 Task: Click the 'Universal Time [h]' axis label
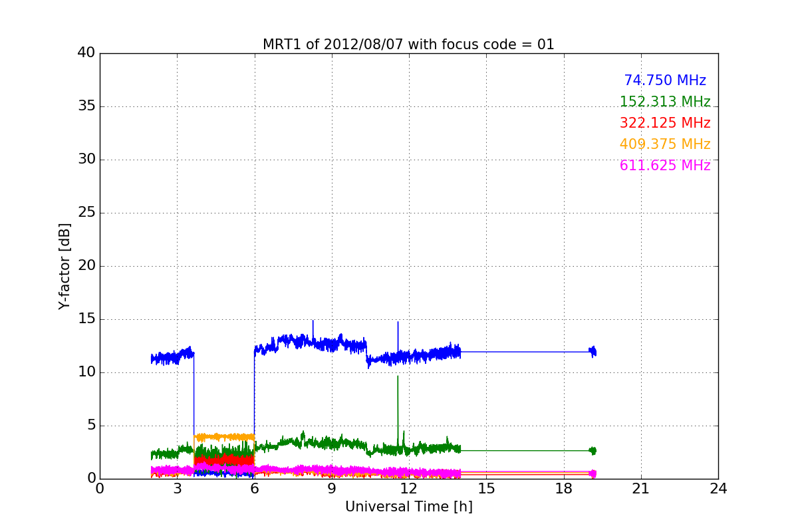pyautogui.click(x=408, y=507)
